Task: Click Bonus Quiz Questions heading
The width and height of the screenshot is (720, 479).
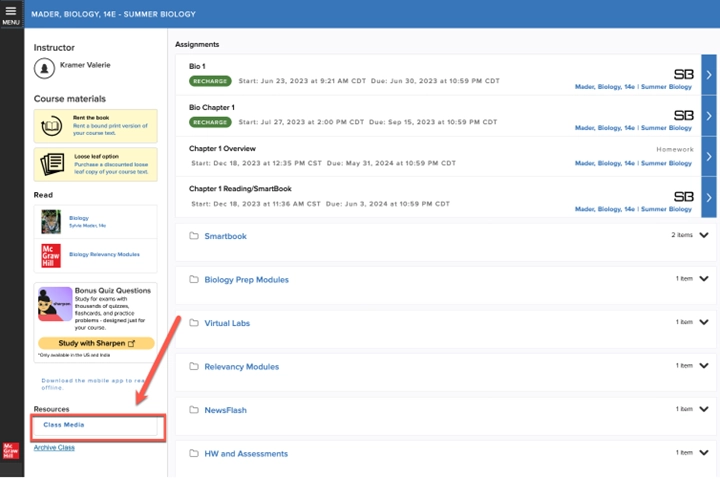Action: pos(113,291)
